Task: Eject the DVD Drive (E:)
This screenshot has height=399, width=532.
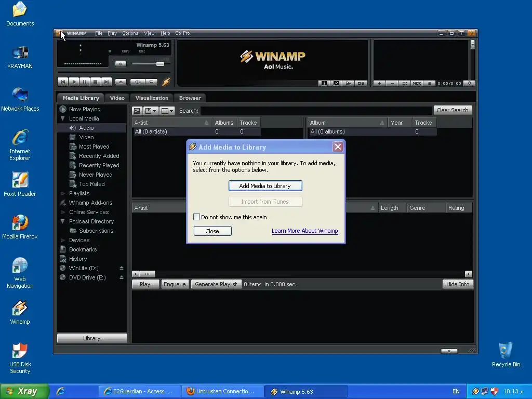Action: 121,277
